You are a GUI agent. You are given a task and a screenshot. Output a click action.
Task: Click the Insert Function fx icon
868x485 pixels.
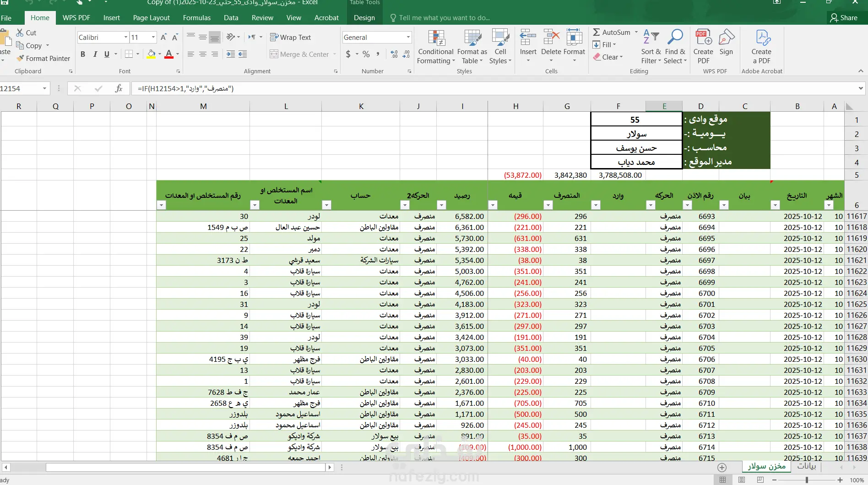[119, 88]
